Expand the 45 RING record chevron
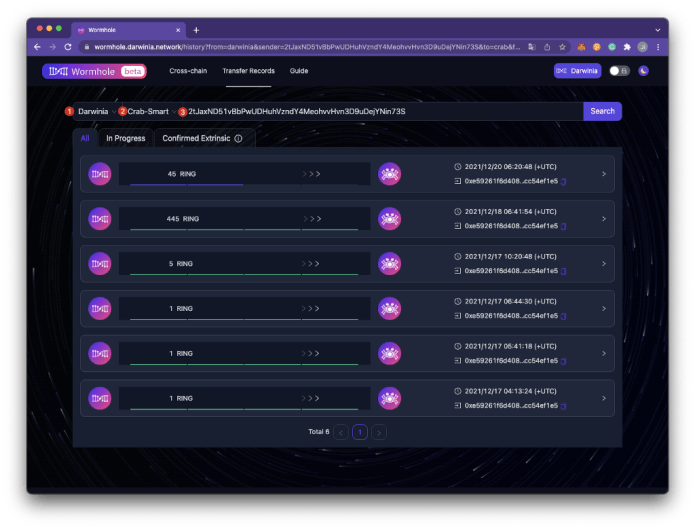This screenshot has width=695, height=529. (x=604, y=174)
